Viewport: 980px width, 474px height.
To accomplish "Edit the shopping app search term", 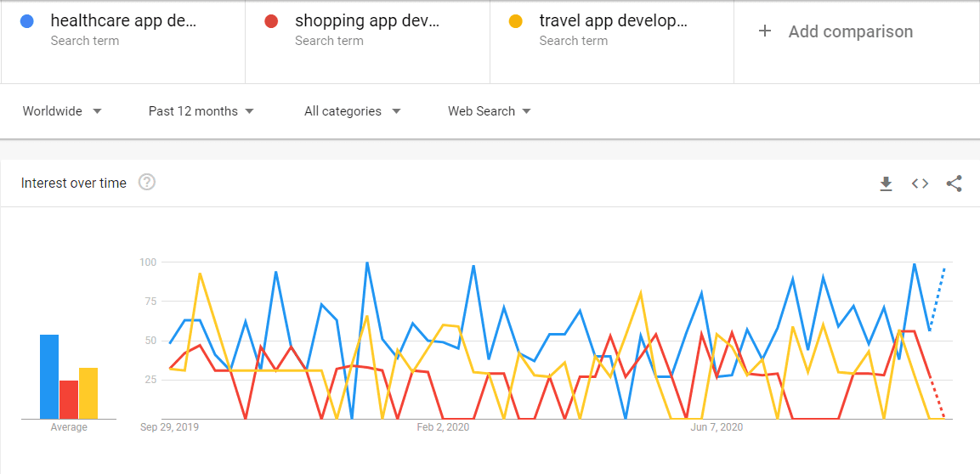I will click(367, 21).
